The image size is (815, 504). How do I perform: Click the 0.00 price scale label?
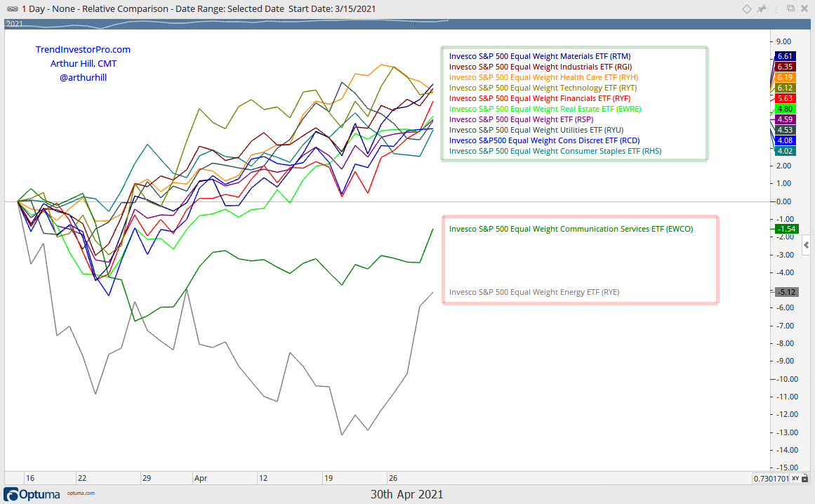point(783,201)
